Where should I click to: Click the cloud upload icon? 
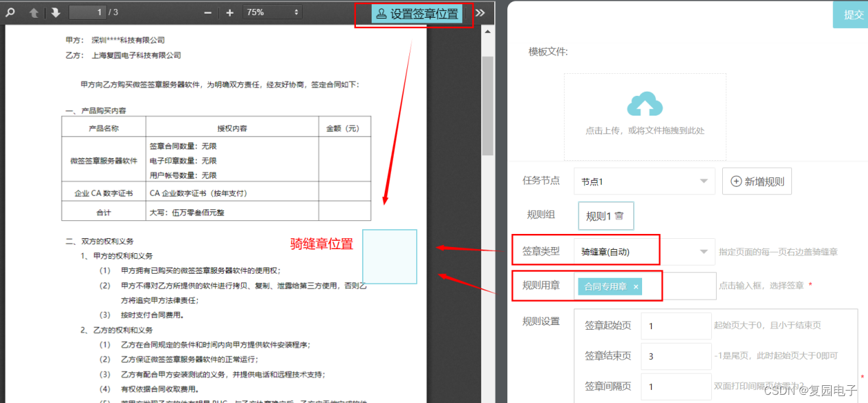pos(645,105)
